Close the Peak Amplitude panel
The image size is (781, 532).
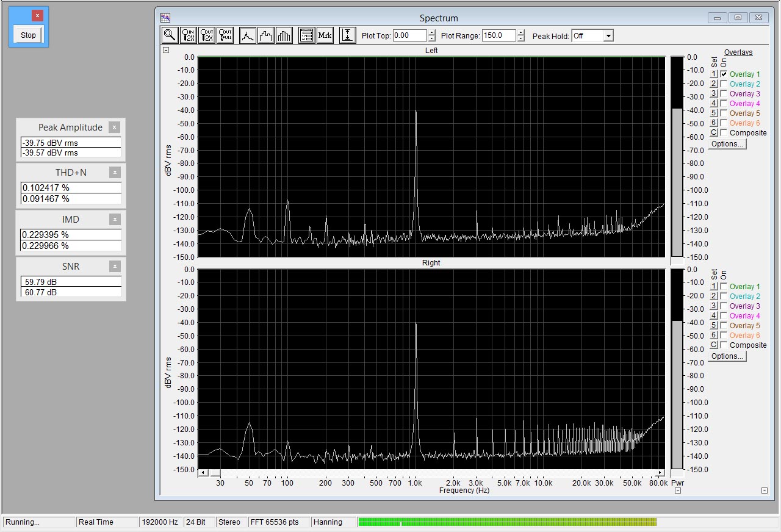click(114, 127)
